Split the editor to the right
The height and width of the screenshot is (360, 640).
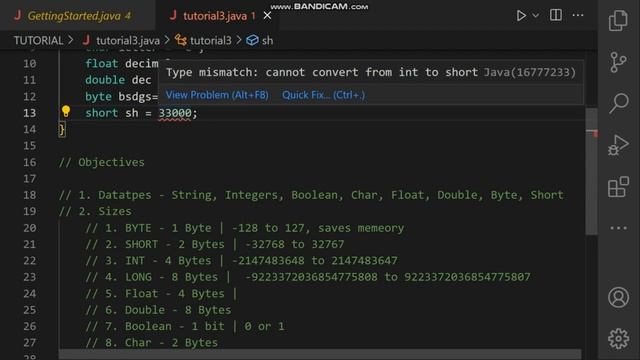click(556, 15)
